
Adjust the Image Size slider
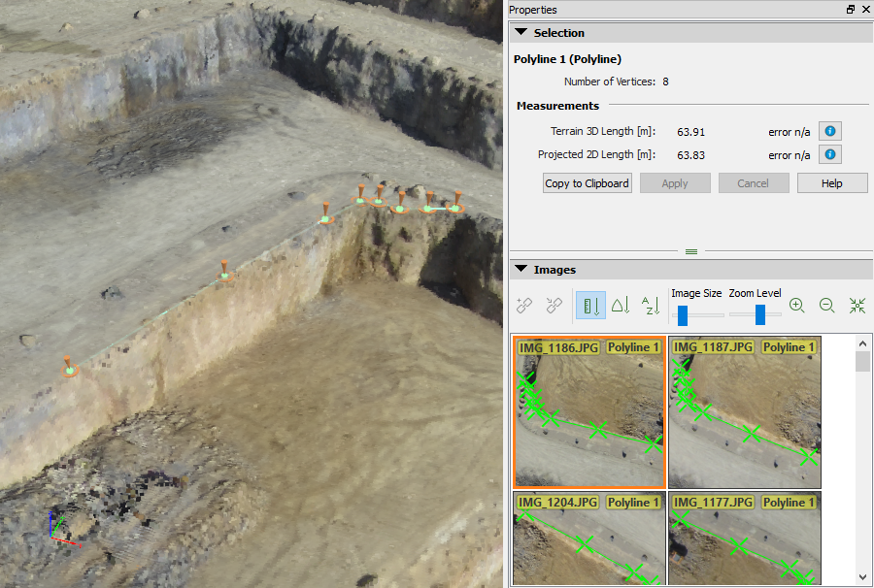684,313
